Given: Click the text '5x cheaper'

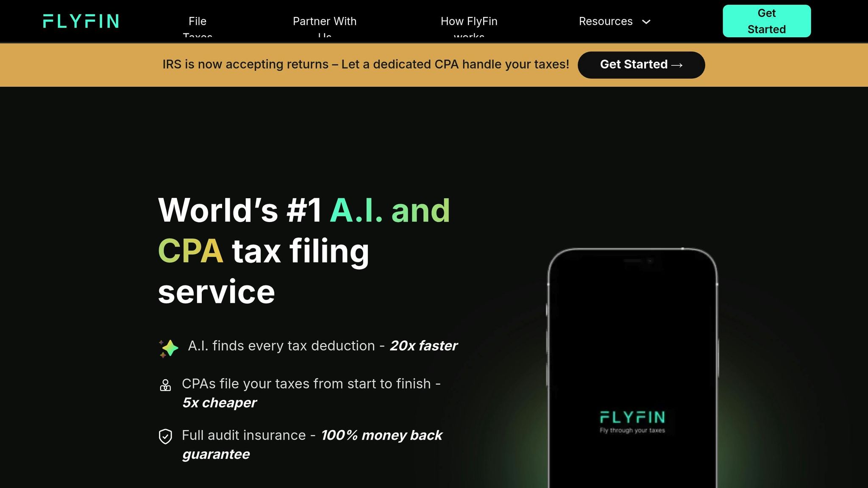Looking at the screenshot, I should click(x=219, y=402).
